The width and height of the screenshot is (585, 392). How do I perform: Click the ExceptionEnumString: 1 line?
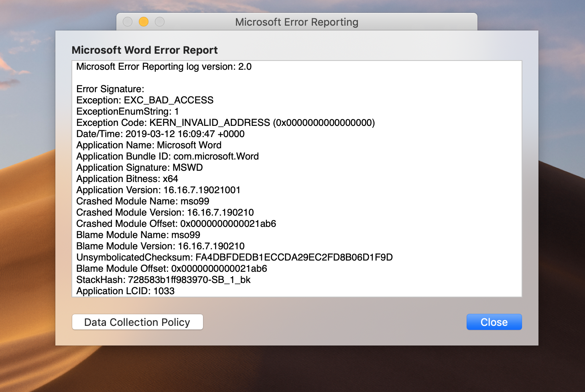pos(128,111)
